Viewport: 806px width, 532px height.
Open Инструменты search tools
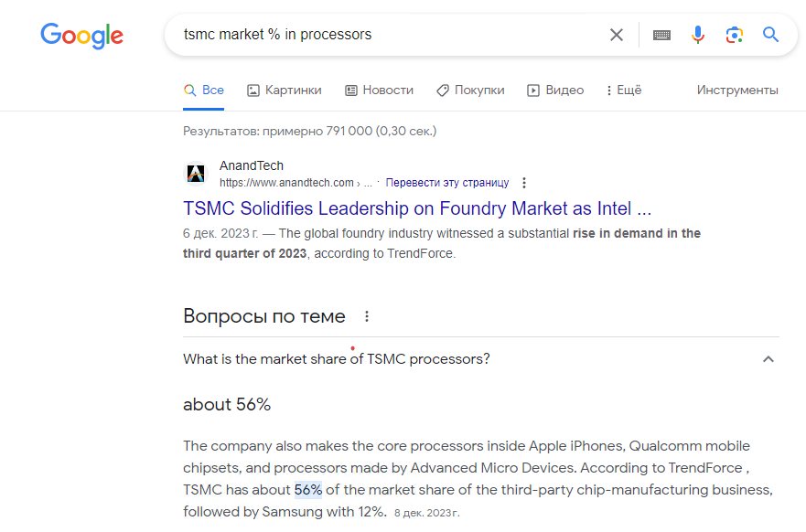[737, 90]
